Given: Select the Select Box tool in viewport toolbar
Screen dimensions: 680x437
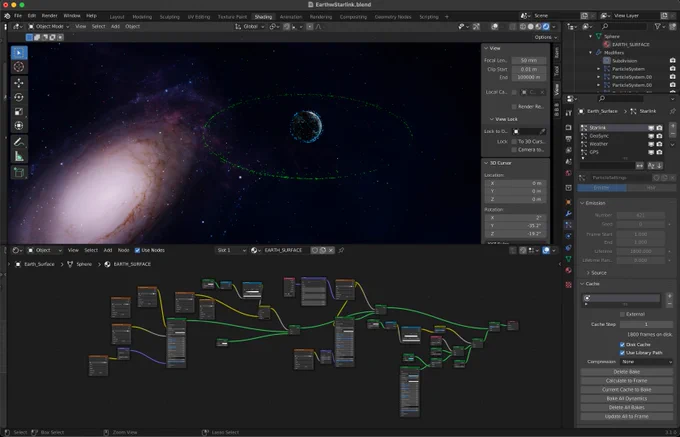Looking at the screenshot, I should click(19, 53).
